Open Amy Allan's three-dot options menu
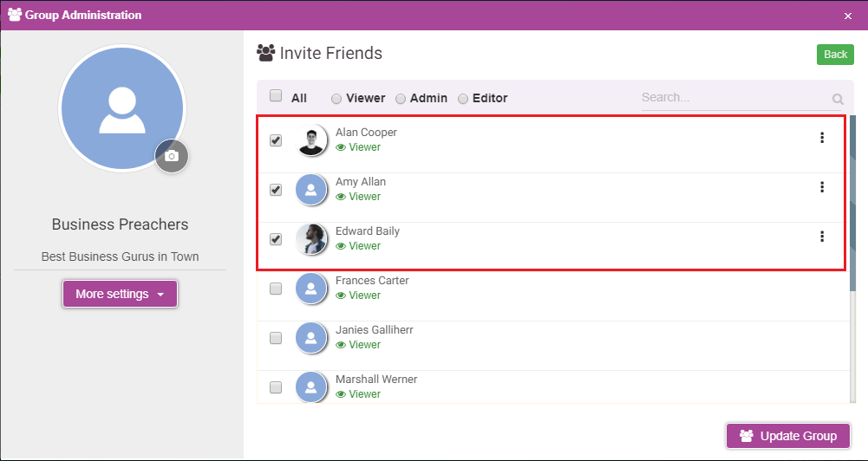 [822, 187]
